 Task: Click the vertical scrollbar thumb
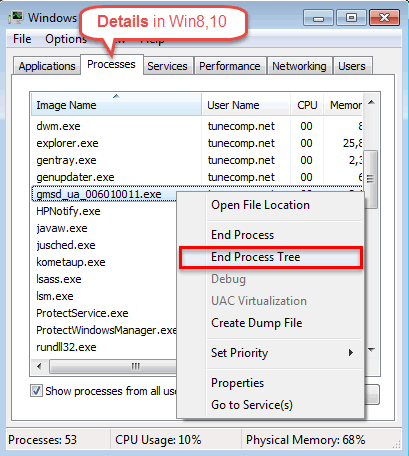[x=371, y=179]
